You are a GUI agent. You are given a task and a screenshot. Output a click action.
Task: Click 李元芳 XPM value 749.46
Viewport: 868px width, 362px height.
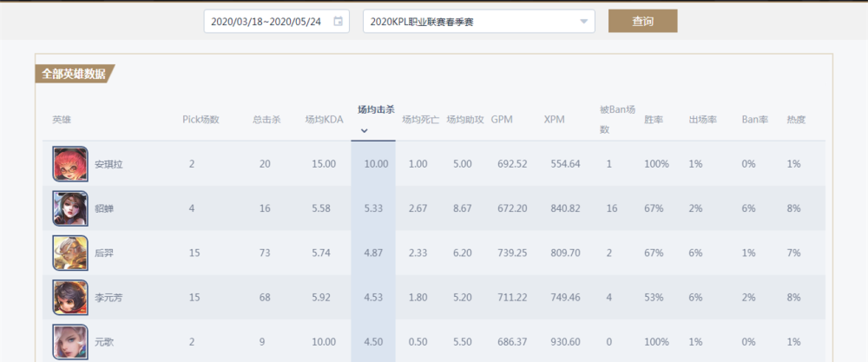tap(566, 298)
